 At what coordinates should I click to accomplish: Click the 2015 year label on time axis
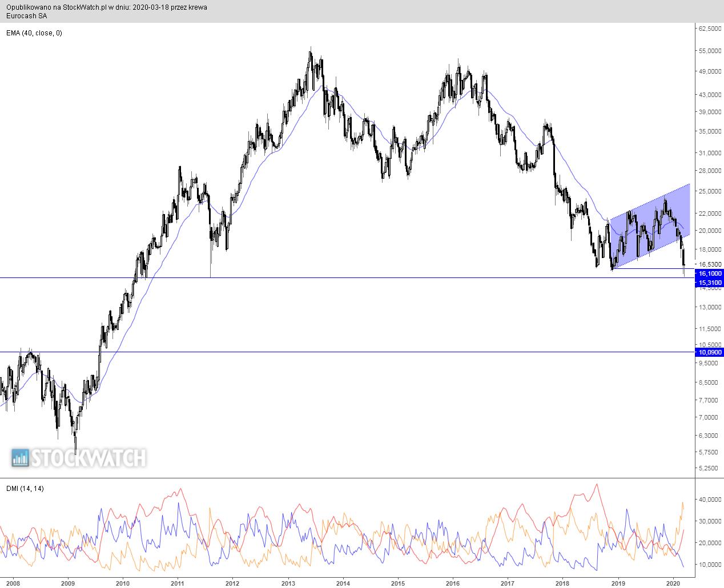[398, 583]
